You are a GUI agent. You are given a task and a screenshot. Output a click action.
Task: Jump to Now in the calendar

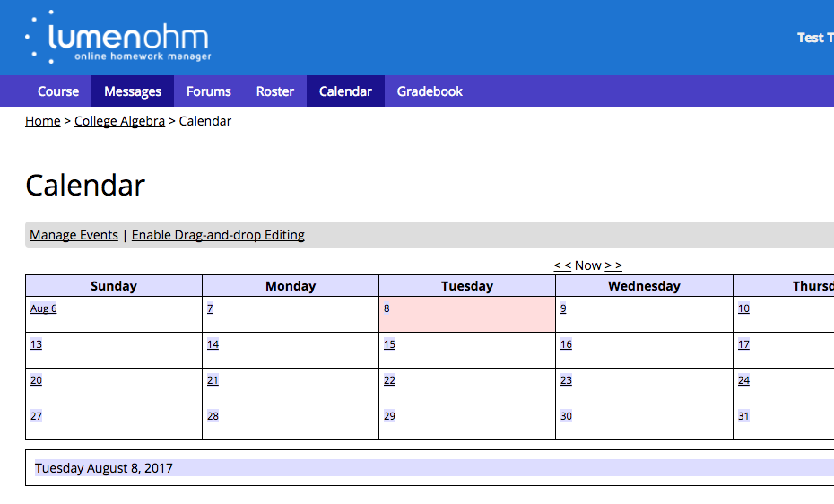point(588,265)
